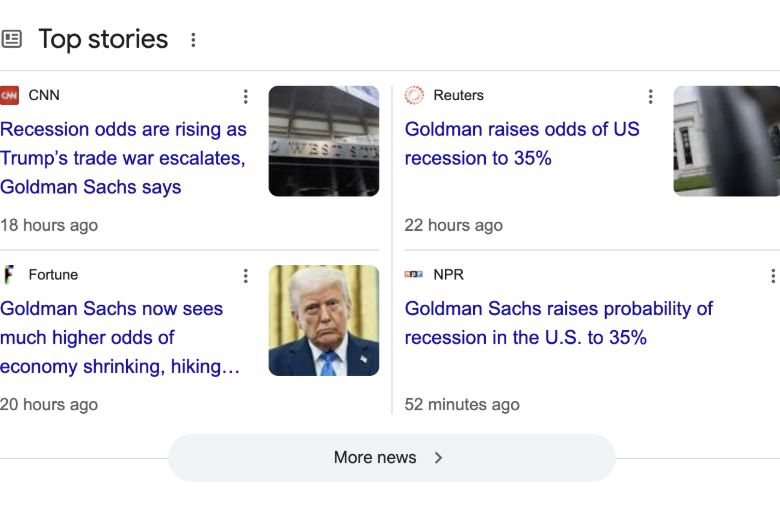Open three-dot menu beside Top stories heading
The height and width of the screenshot is (508, 780).
[x=193, y=40]
